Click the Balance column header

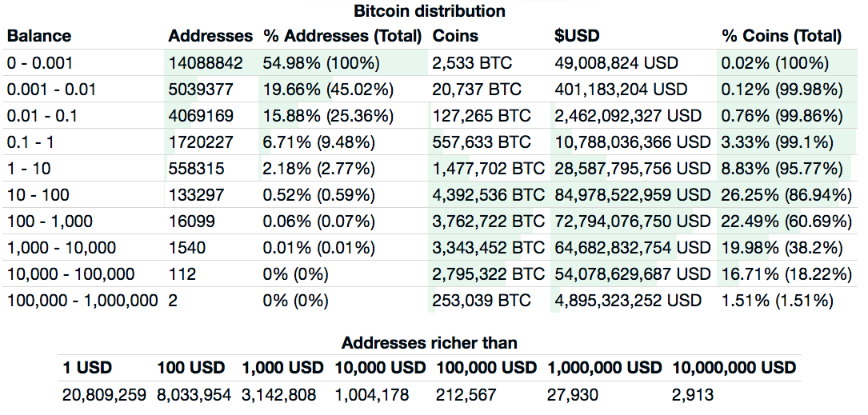pos(39,36)
